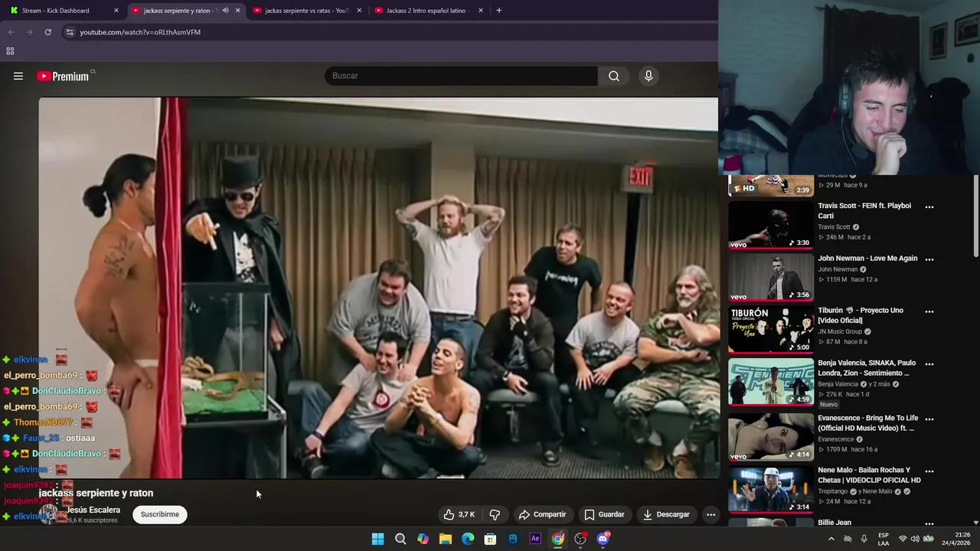Mute the tab via the speaker icon
Image resolution: width=980 pixels, height=551 pixels.
[225, 11]
